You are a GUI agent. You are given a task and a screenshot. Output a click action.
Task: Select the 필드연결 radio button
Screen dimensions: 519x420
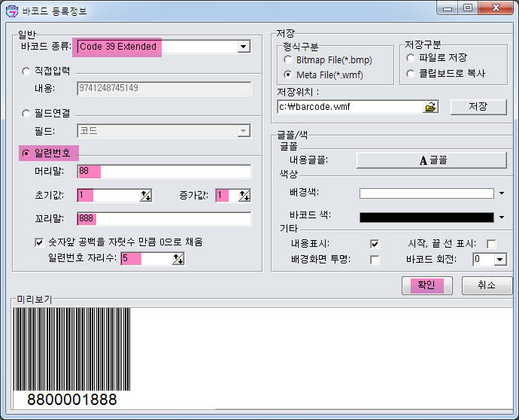tap(26, 114)
